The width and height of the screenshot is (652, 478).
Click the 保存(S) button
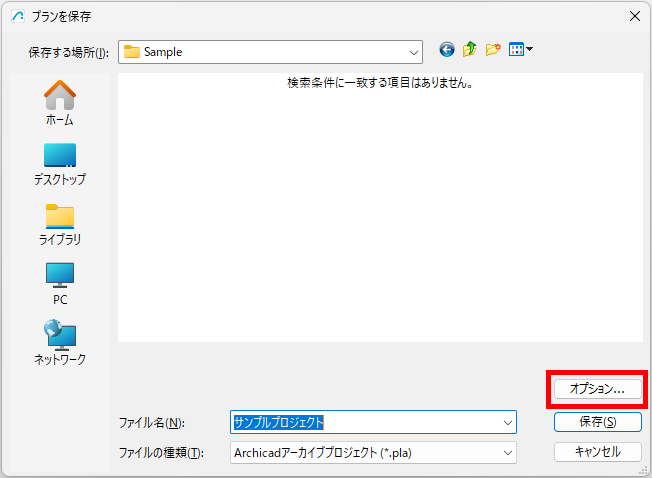pyautogui.click(x=598, y=422)
